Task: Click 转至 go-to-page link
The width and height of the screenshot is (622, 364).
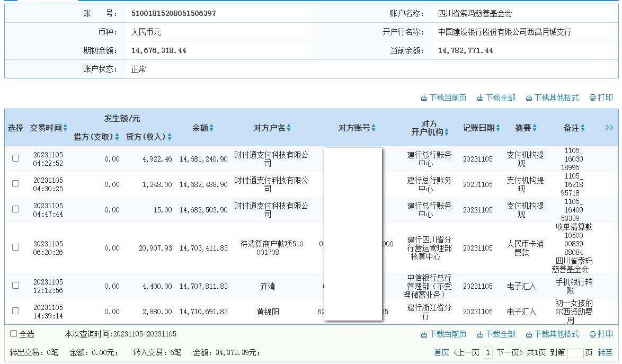Action: click(x=605, y=352)
